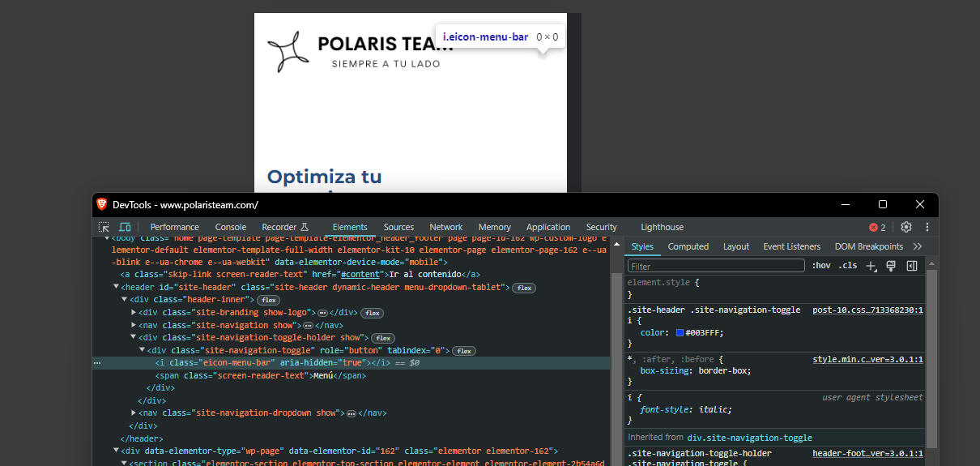Click the three-dot menu beside selected element row
The image size is (980, 466).
click(x=97, y=363)
